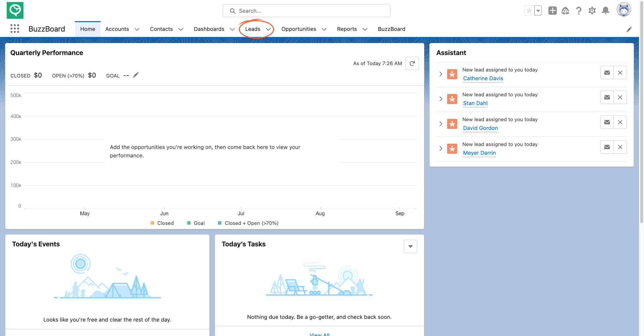Edit the quarterly goal pencil icon
The image size is (644, 336).
pyautogui.click(x=136, y=75)
